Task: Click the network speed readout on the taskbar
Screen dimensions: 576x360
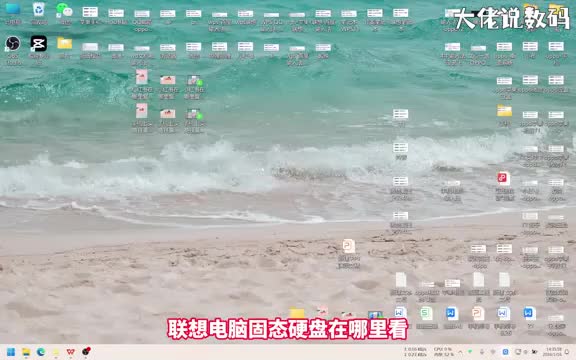Action: coord(415,352)
